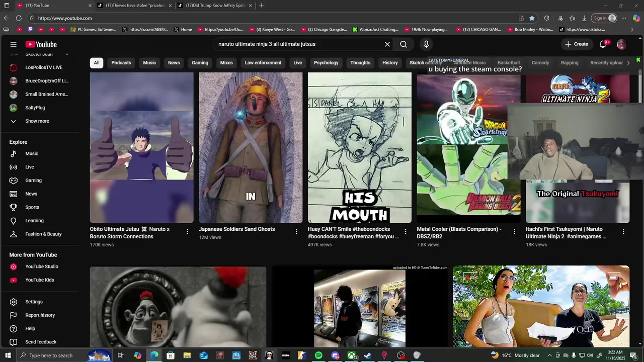Open Spotify from the Windows taskbar
The height and width of the screenshot is (362, 644).
[x=318, y=355]
